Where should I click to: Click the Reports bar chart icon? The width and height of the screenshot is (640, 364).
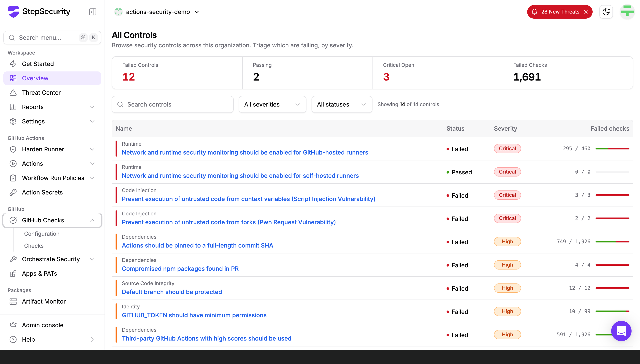[13, 107]
